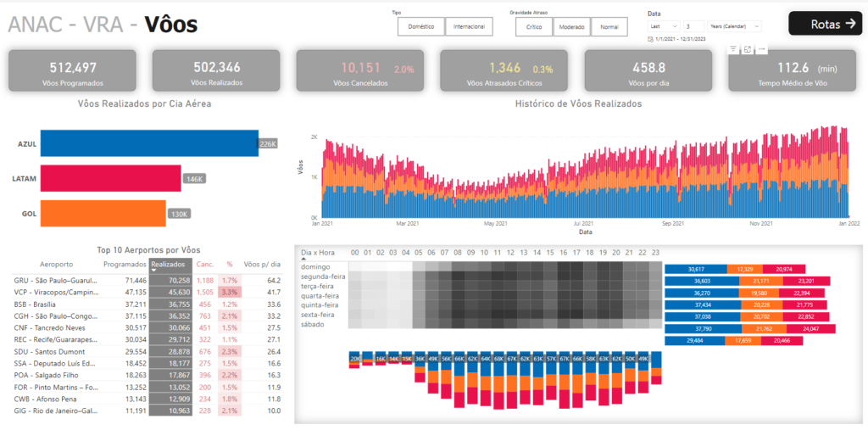Screen dimensions: 868x430
Task: Toggle the Normal delay severity filter
Action: click(609, 26)
